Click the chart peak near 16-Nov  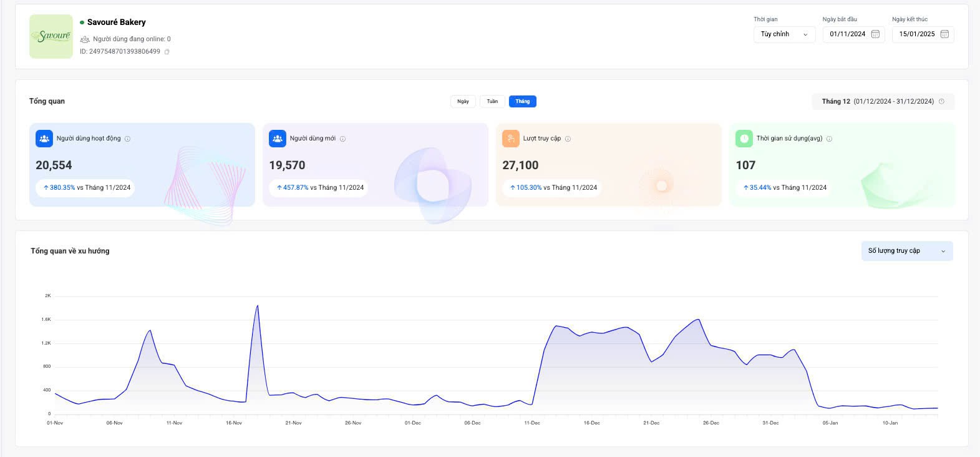258,306
